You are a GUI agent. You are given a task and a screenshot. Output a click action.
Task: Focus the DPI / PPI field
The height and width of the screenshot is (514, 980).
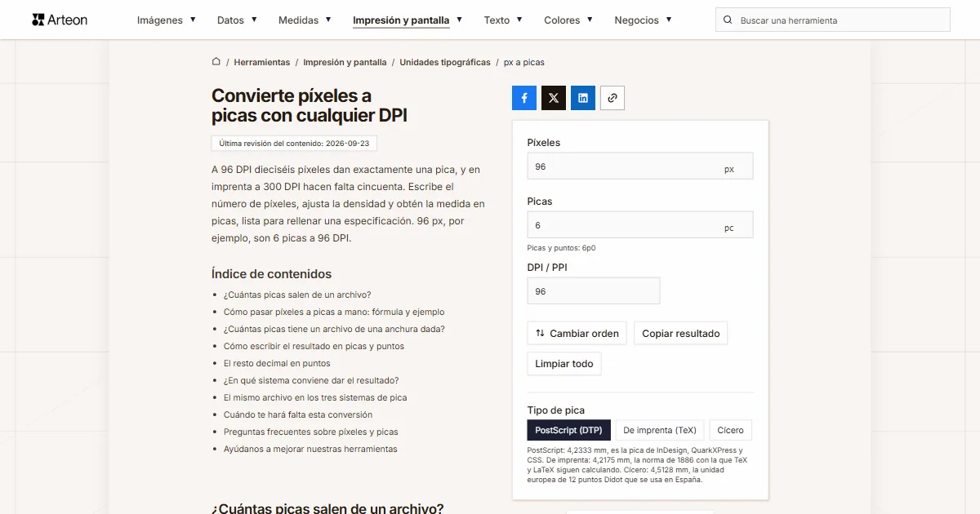pyautogui.click(x=594, y=291)
